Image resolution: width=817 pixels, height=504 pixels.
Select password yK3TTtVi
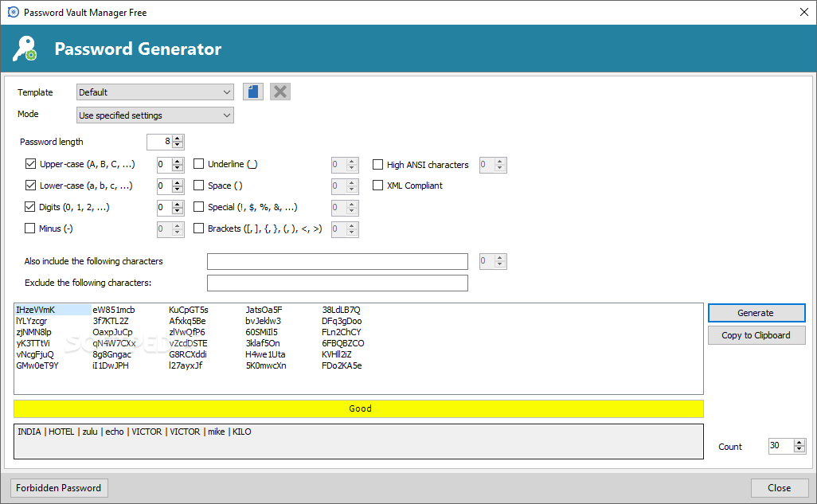click(33, 343)
